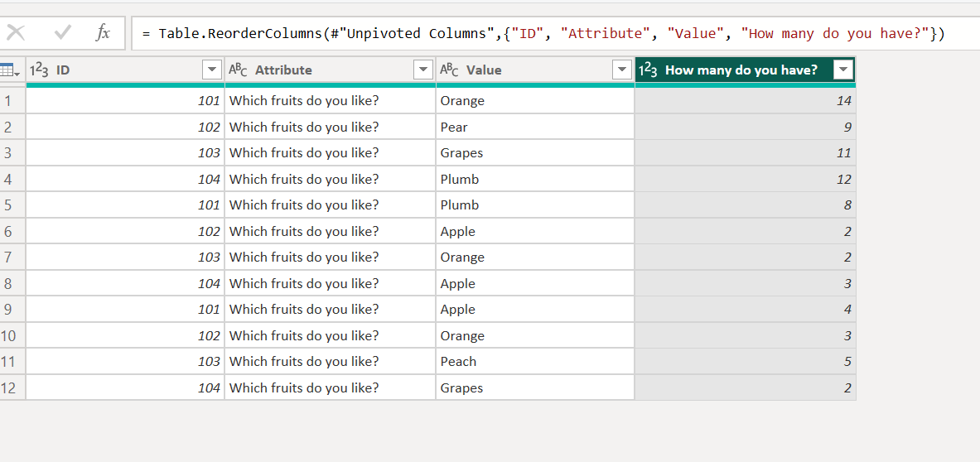Select row number 7
The height and width of the screenshot is (462, 980).
(x=12, y=257)
